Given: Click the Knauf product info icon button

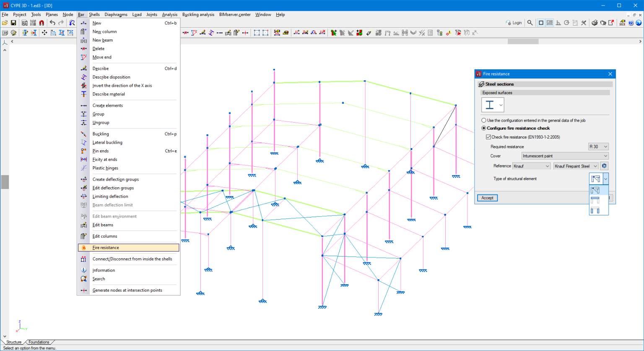Looking at the screenshot, I should click(x=604, y=166).
